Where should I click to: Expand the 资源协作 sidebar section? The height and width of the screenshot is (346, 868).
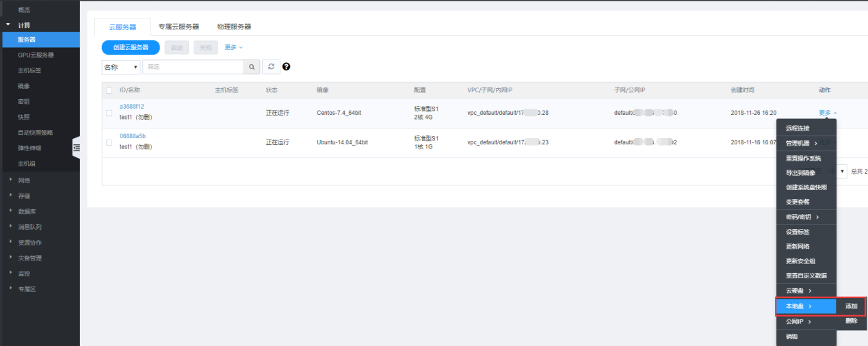pyautogui.click(x=30, y=243)
